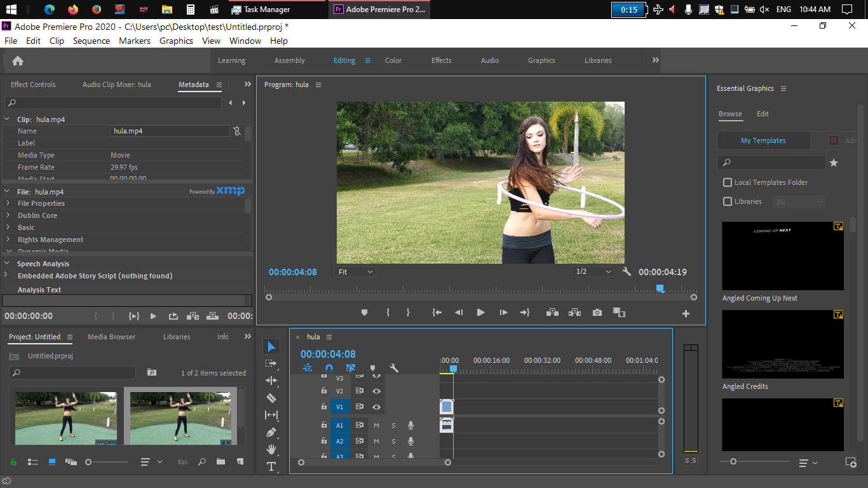Click the Home icon

(x=18, y=61)
